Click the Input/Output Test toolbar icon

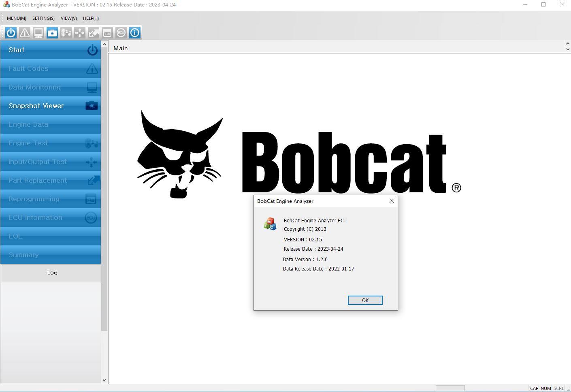[80, 33]
